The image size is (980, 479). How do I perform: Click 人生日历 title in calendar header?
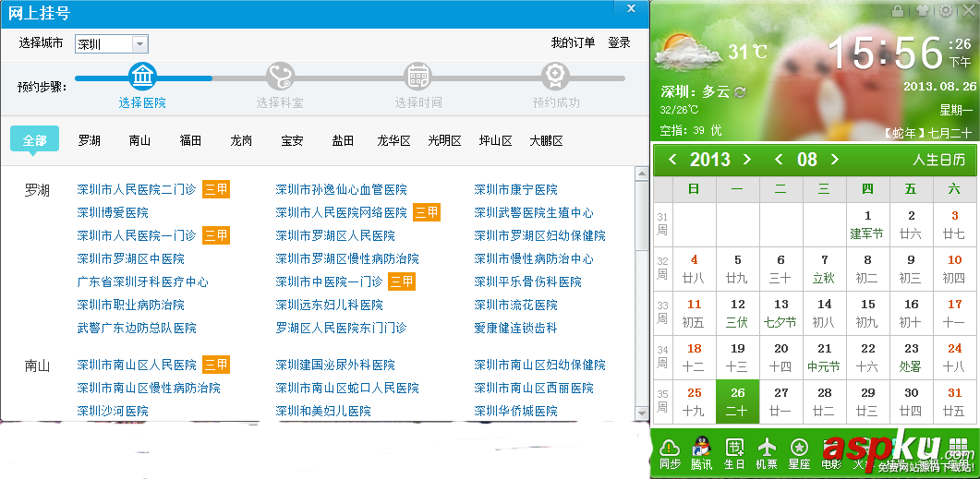point(938,160)
